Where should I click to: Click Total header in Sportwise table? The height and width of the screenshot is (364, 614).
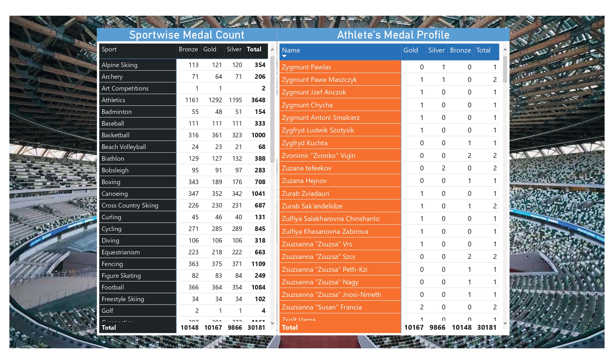click(x=254, y=49)
